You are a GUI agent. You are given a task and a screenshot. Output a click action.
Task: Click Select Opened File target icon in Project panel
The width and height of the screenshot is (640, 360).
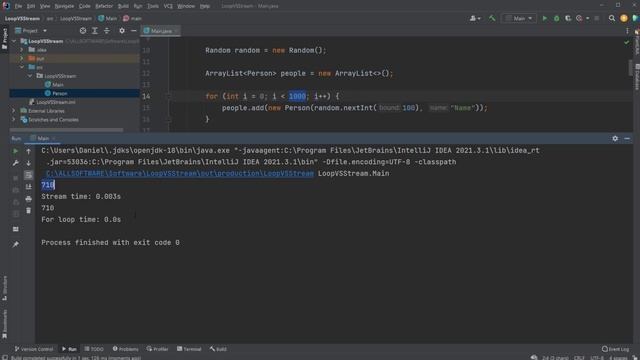coord(83,31)
